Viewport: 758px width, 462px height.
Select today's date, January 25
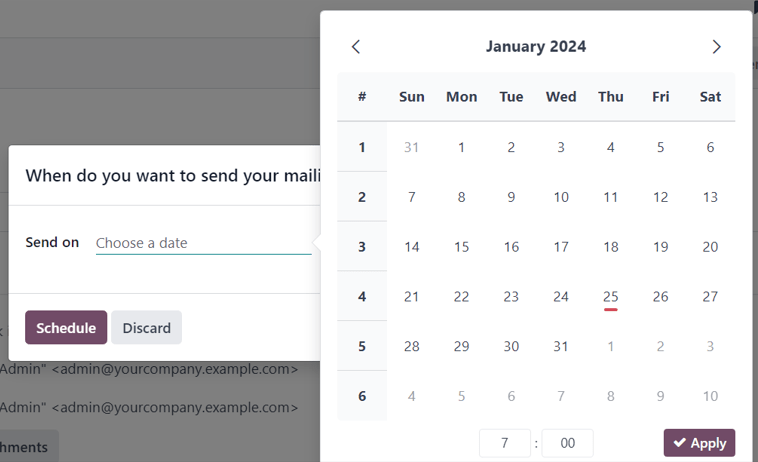tap(611, 296)
